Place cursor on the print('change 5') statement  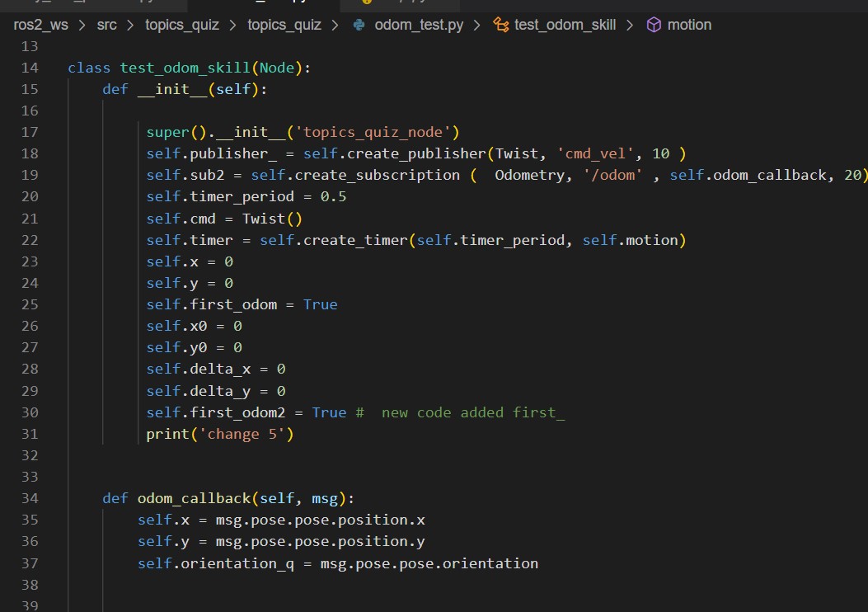coord(219,434)
